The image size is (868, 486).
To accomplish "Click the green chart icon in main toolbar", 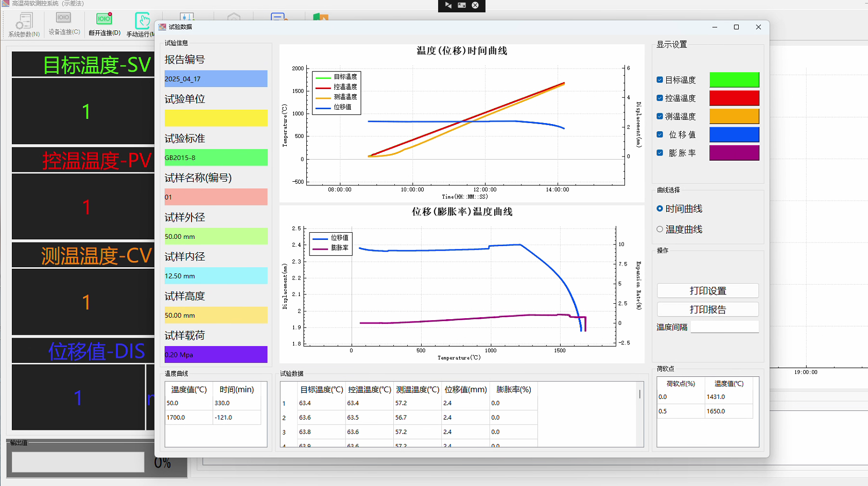I will point(320,16).
